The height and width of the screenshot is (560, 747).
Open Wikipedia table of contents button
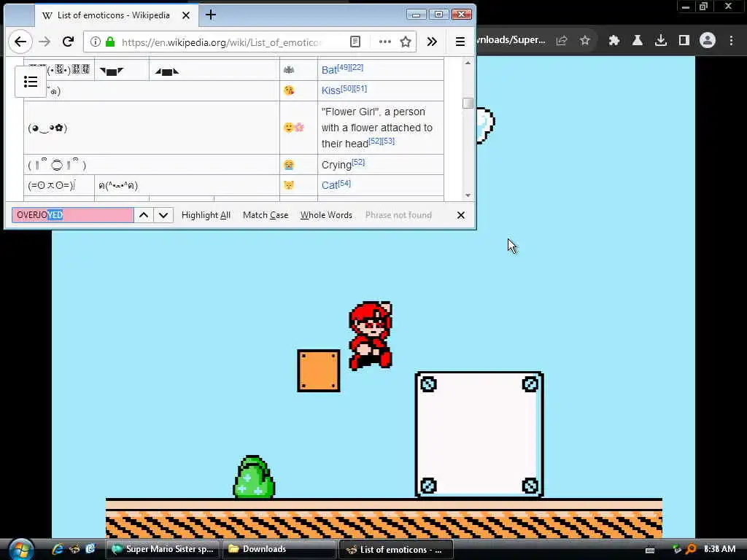31,82
